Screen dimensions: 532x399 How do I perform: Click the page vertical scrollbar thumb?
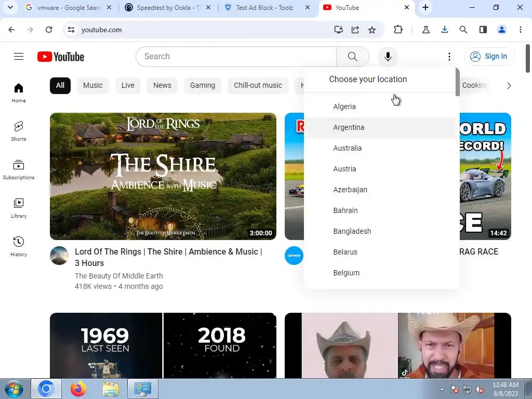pos(528,58)
